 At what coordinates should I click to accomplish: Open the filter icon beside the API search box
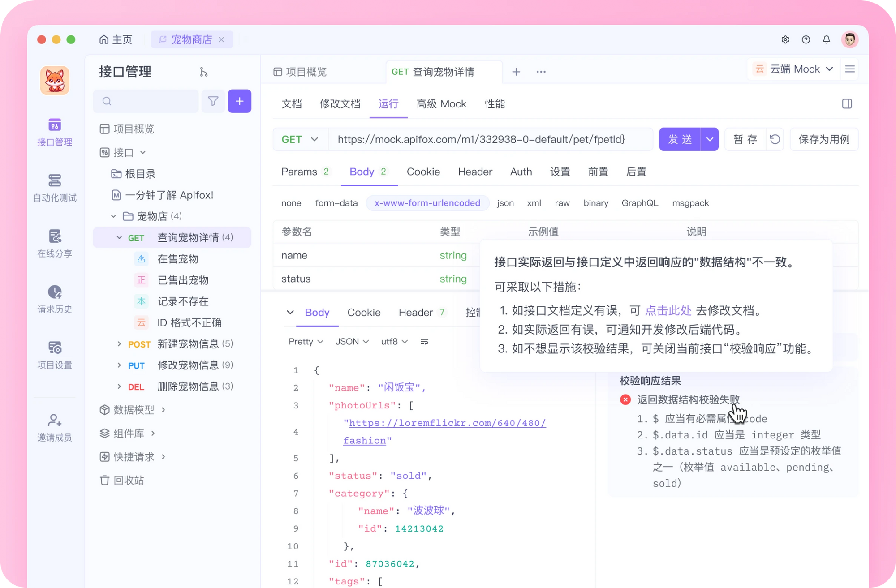(213, 101)
